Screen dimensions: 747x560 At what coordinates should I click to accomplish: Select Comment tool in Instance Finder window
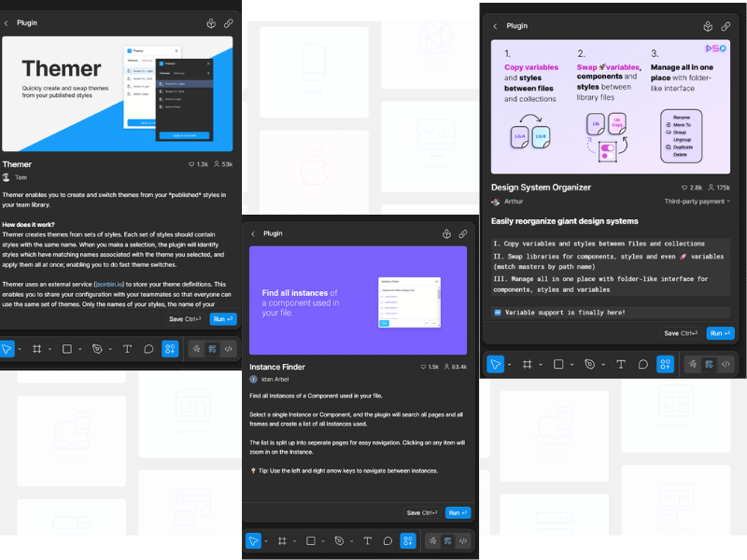388,541
